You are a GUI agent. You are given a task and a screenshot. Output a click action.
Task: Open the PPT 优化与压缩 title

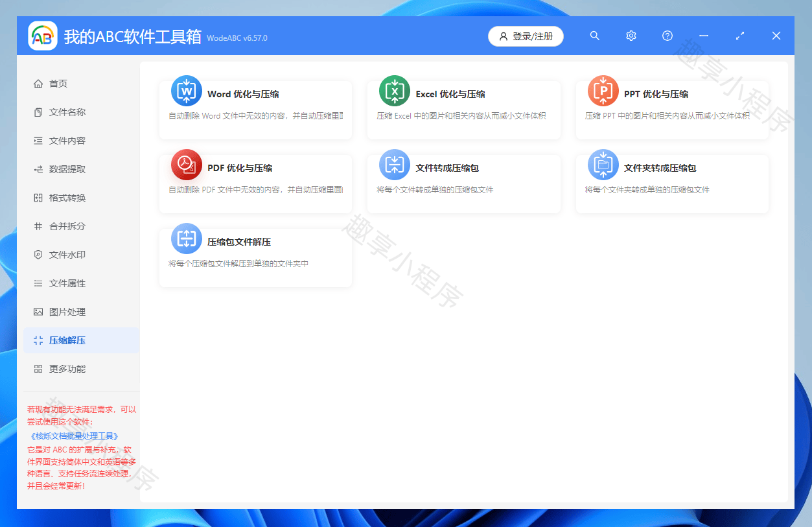point(656,94)
